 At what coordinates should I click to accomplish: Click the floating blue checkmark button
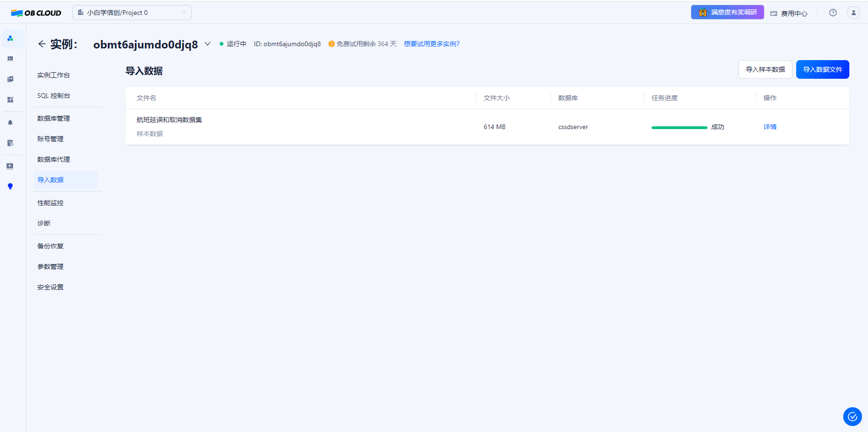pos(853,417)
